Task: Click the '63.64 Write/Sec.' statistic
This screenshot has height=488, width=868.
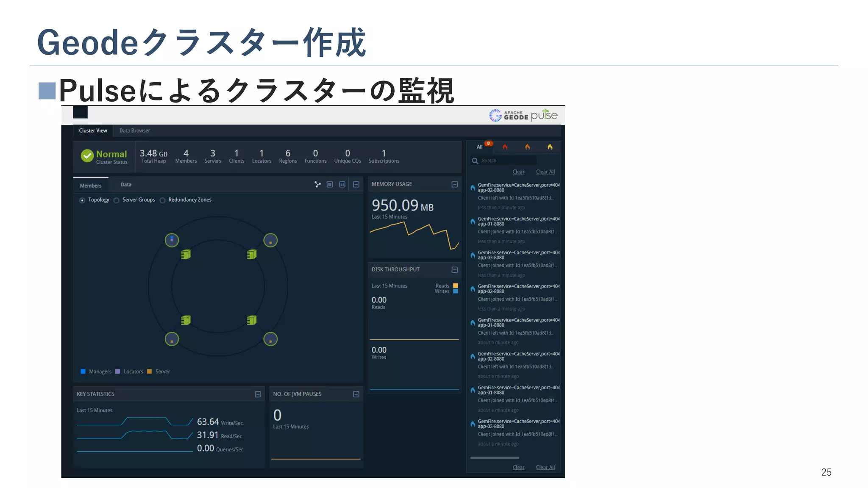Action: (x=220, y=422)
